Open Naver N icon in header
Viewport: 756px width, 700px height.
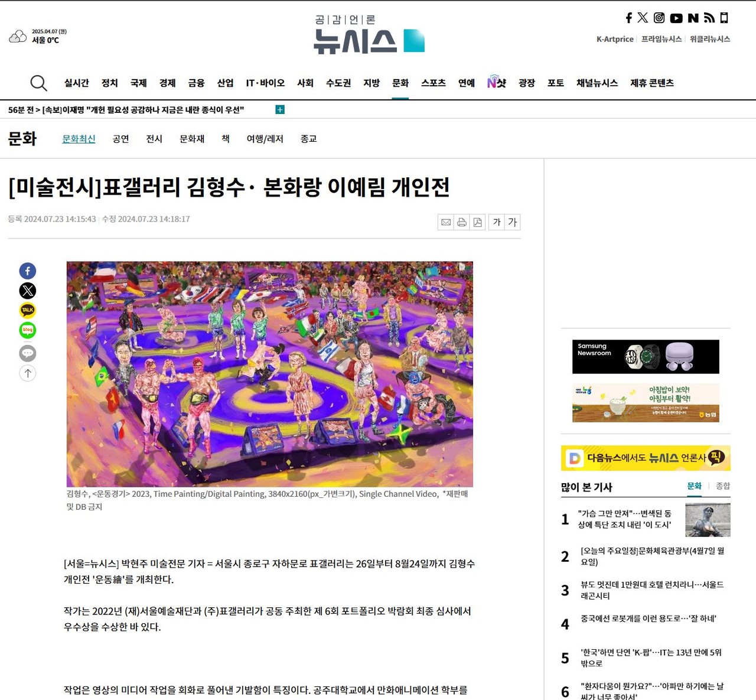pos(693,18)
